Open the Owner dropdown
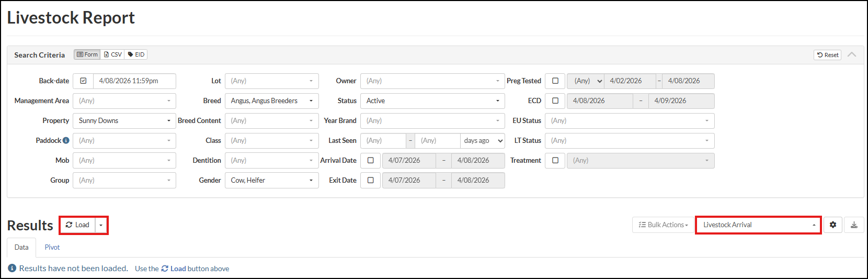The image size is (868, 279). point(432,81)
